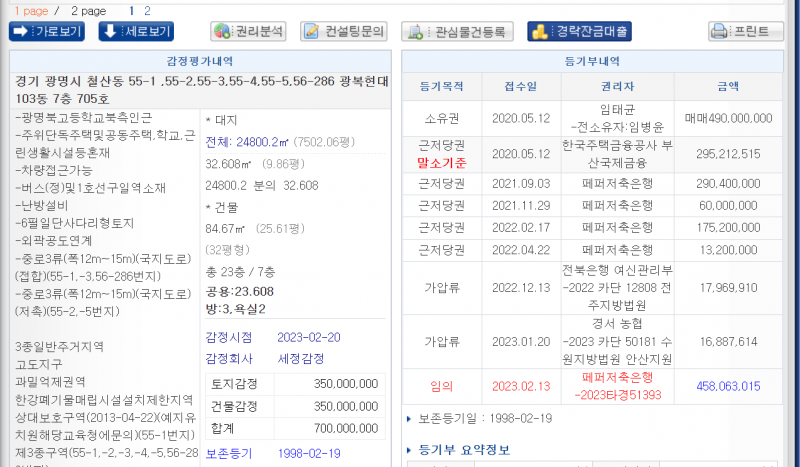Click the pencil note icon on 컨설팅문의
This screenshot has width=800, height=467.
311,32
